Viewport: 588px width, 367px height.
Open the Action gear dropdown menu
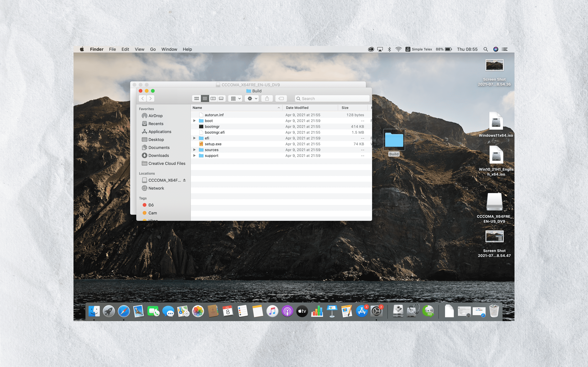[251, 98]
